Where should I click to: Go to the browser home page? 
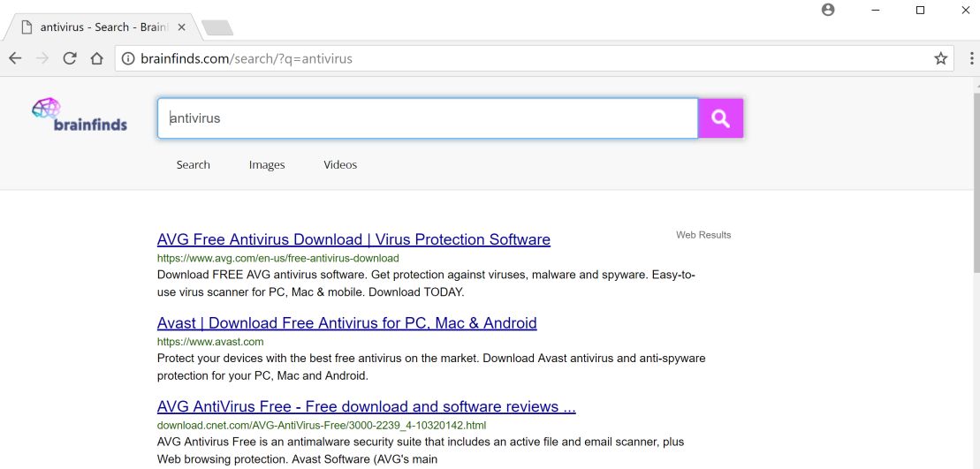coord(97,59)
